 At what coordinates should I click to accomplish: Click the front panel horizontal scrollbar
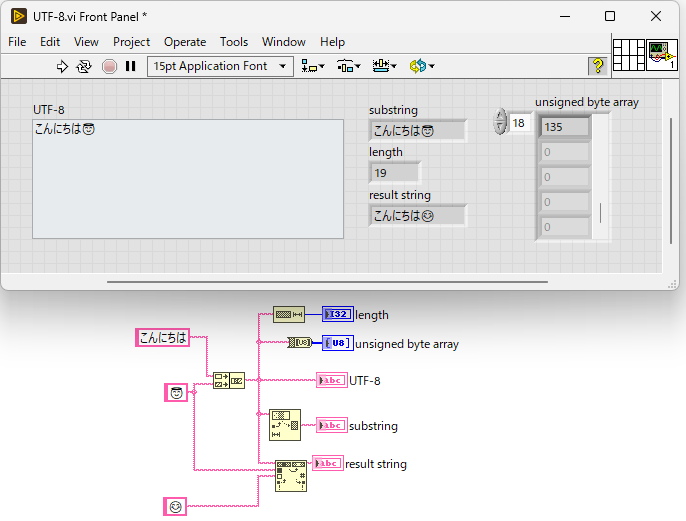click(x=327, y=282)
